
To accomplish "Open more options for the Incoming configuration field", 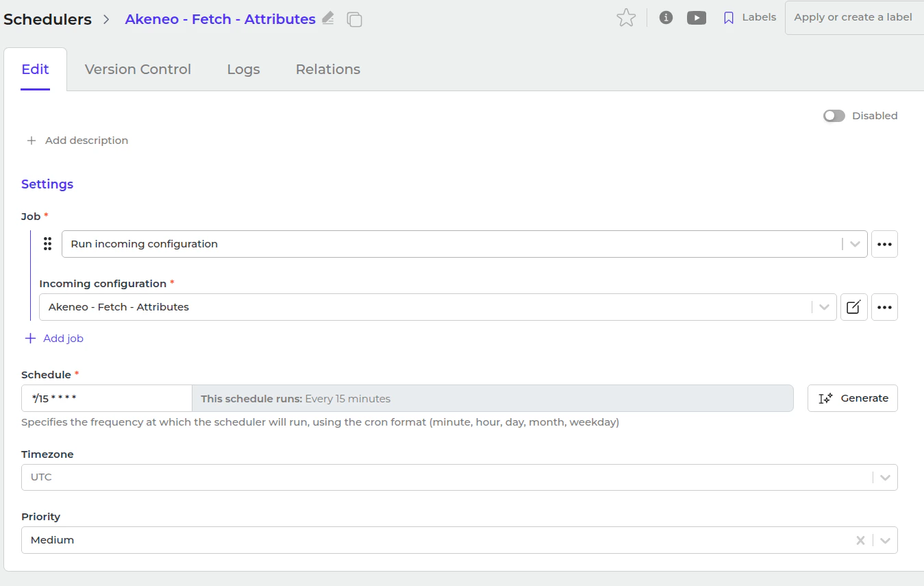I will tap(884, 307).
